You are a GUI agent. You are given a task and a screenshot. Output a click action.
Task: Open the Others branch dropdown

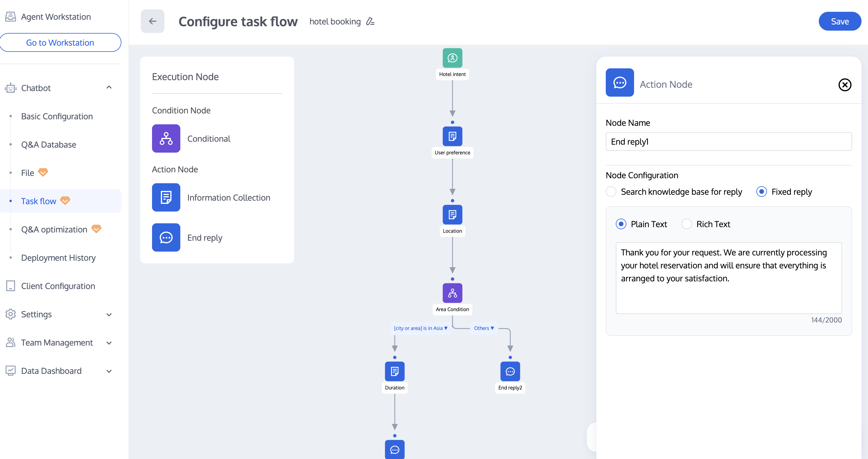484,328
